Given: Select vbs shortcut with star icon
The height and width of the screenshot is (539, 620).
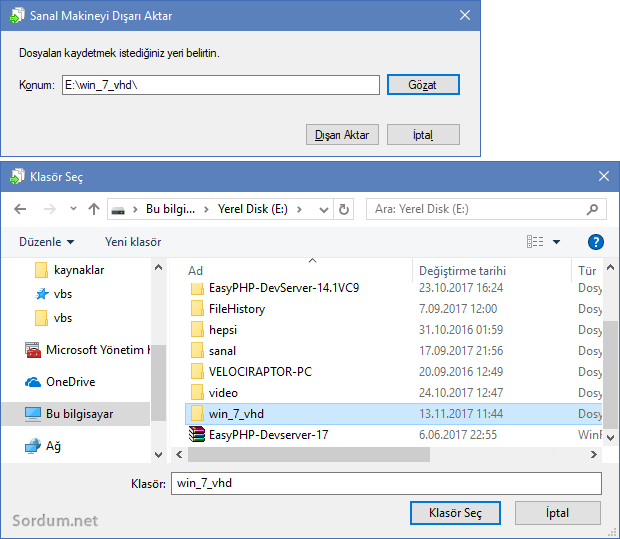Looking at the screenshot, I should [63, 294].
